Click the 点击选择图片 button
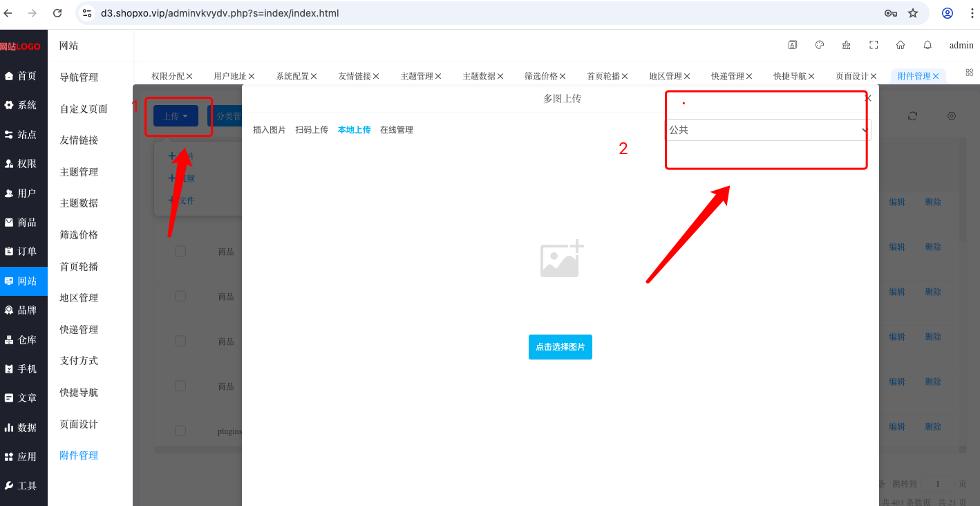Viewport: 980px width, 506px height. coord(560,347)
